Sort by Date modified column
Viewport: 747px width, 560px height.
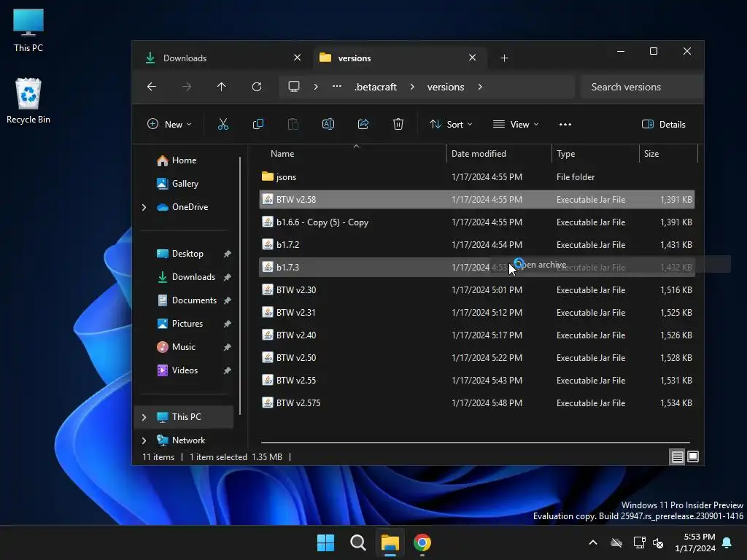(x=499, y=154)
